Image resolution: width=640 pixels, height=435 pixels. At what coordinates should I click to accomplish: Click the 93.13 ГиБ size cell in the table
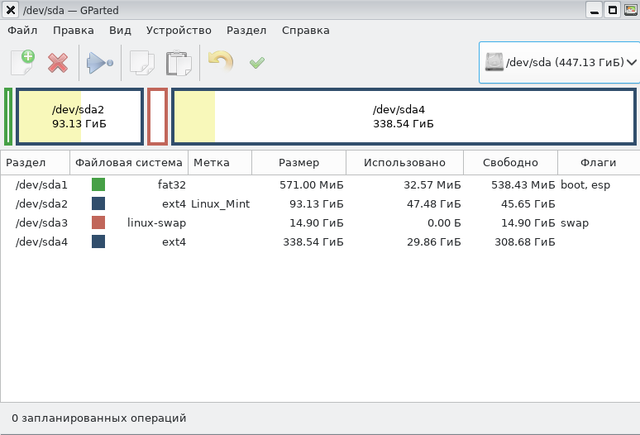coord(316,204)
